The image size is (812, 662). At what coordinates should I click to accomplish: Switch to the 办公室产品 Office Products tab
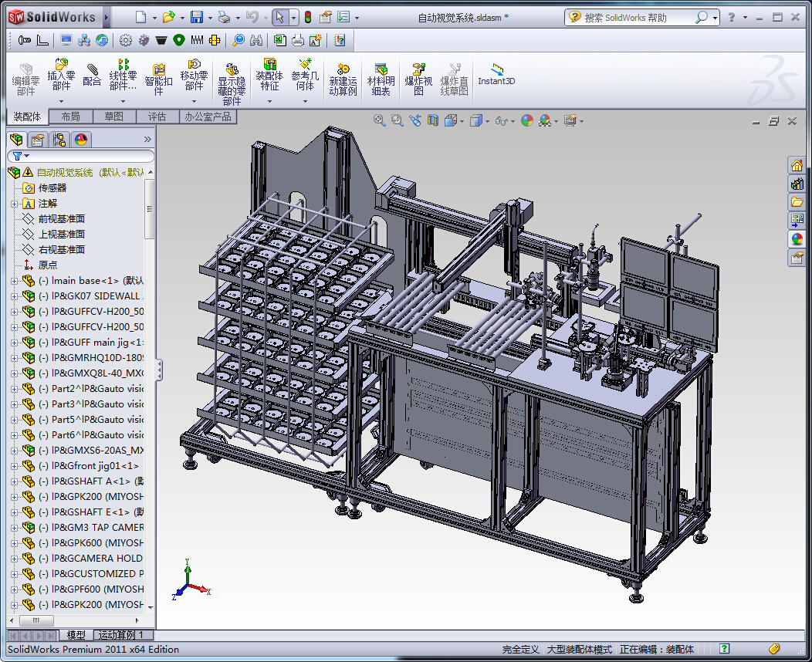208,117
